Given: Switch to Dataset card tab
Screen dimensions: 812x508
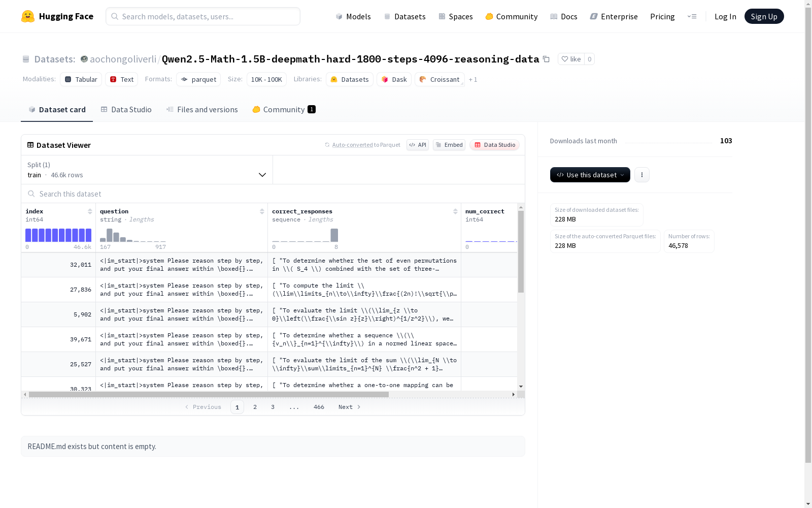Looking at the screenshot, I should 57,109.
